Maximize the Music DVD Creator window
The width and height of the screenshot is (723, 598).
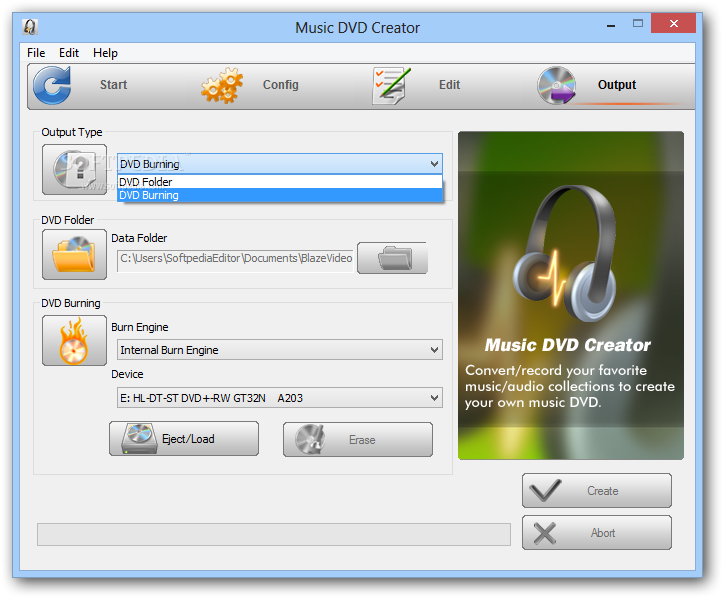coord(638,24)
